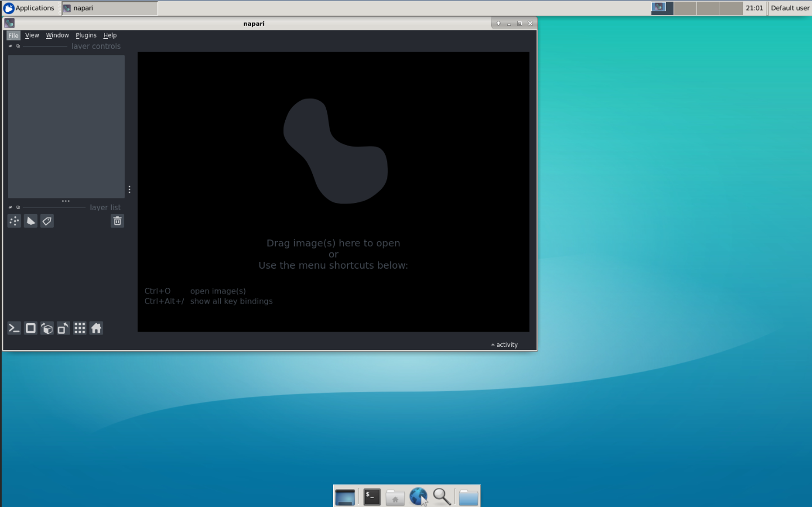Expand the activity log panel

coord(504,345)
